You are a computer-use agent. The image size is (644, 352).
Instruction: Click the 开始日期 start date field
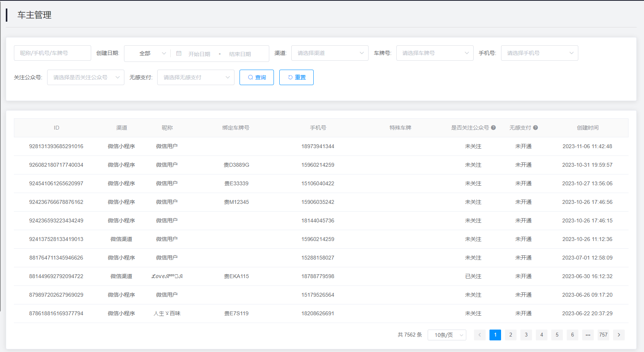click(199, 54)
